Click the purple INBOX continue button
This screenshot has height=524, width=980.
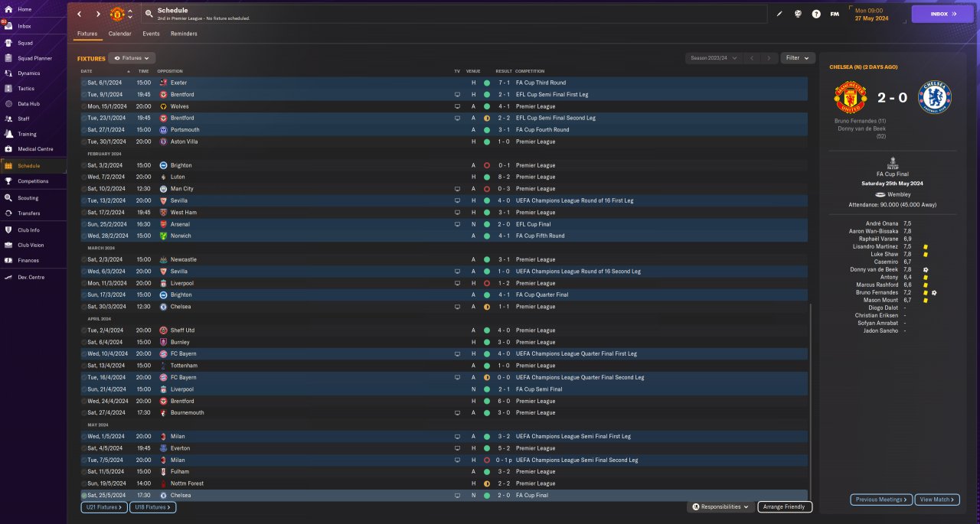point(942,14)
